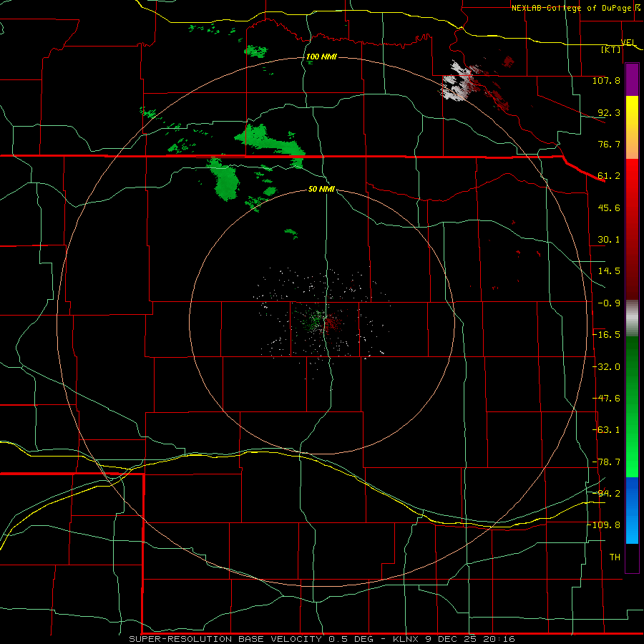
Task: Select the -78.7 scale value
Action: 606,462
